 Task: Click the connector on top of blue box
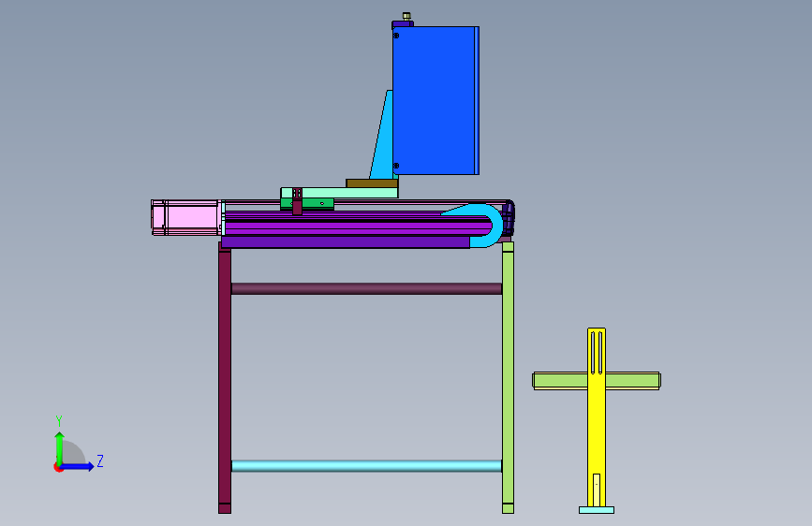click(x=406, y=17)
